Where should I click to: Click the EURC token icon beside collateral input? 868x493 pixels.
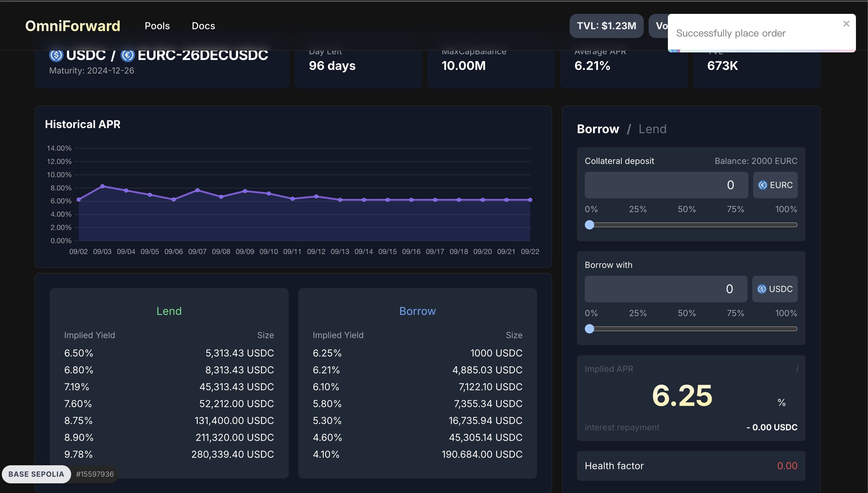[x=763, y=185]
